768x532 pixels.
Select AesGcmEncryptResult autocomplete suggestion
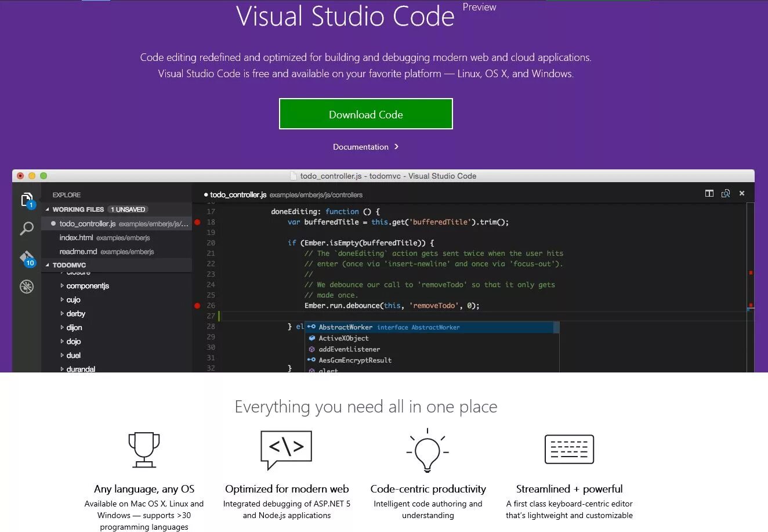coord(432,360)
